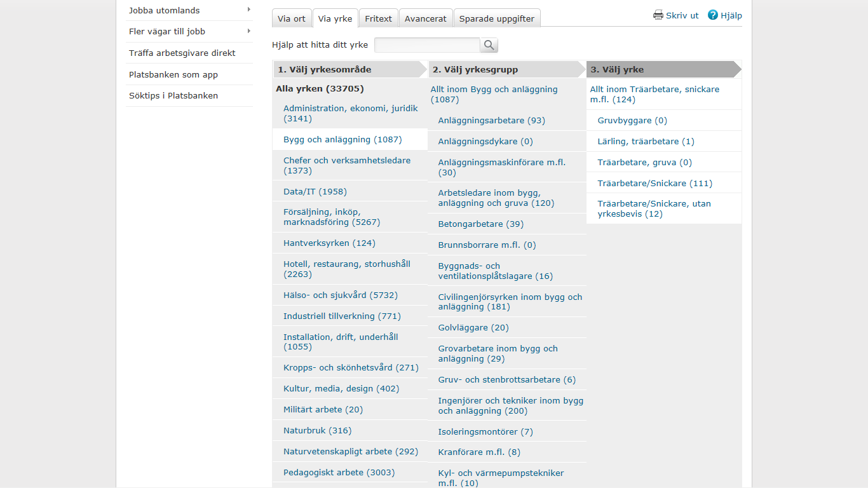This screenshot has width=868, height=488.
Task: Select Betongarbetare (39)
Action: (x=481, y=224)
